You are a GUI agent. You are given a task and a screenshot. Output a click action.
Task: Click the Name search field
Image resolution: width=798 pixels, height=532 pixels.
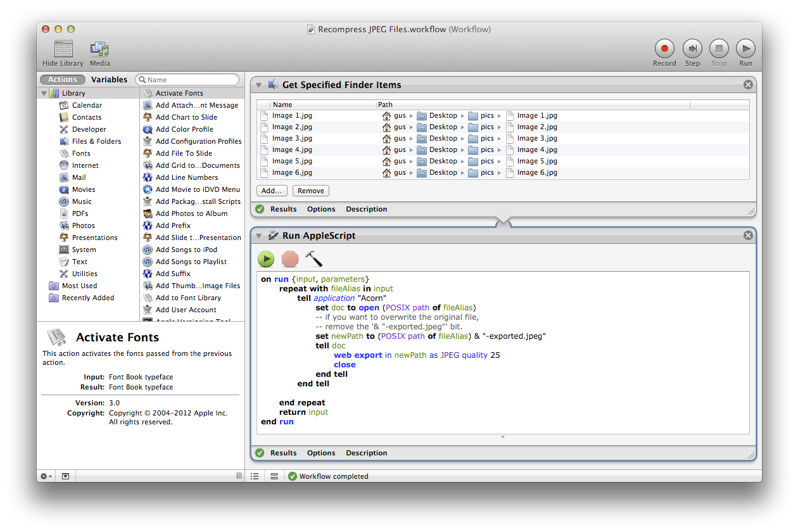point(187,80)
